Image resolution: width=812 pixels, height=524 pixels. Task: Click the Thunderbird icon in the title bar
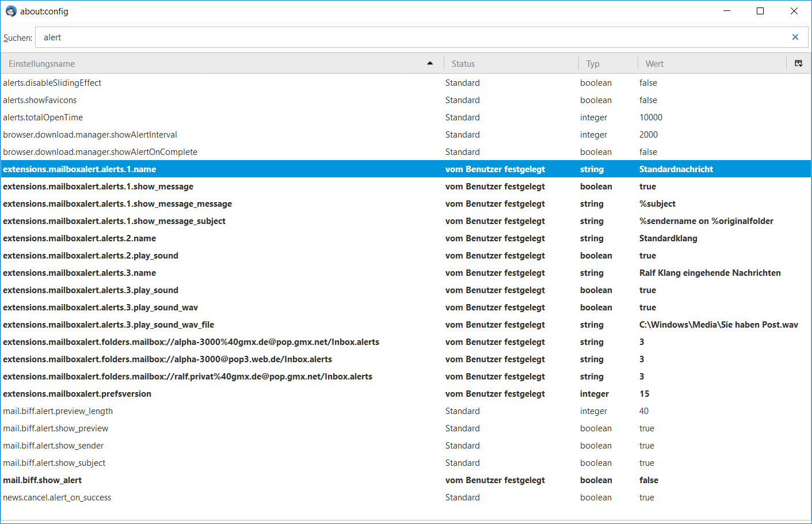(11, 11)
